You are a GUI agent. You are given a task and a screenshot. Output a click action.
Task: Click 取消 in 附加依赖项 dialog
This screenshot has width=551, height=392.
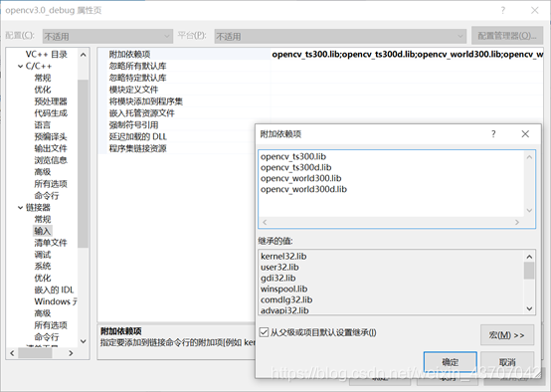pyautogui.click(x=507, y=362)
